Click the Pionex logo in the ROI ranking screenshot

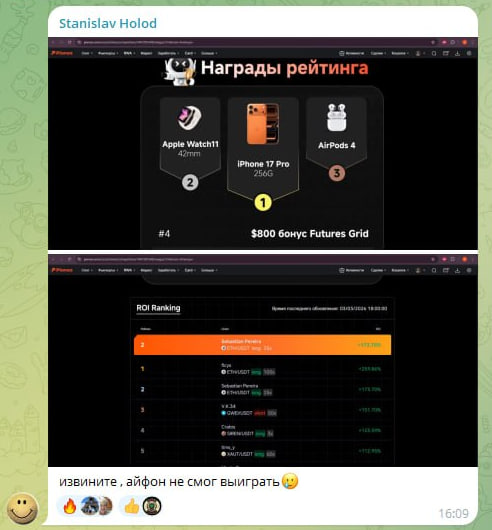[x=62, y=270]
